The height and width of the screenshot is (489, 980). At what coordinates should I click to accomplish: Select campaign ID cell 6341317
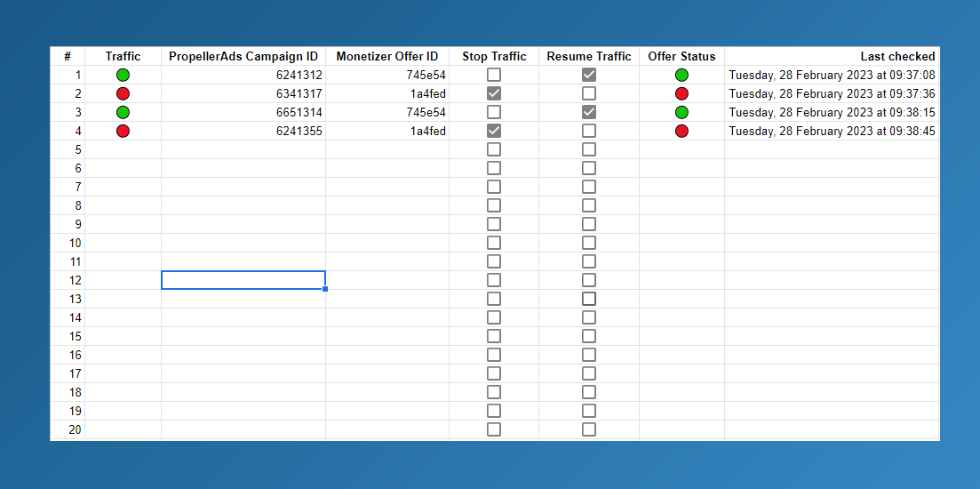pos(243,93)
